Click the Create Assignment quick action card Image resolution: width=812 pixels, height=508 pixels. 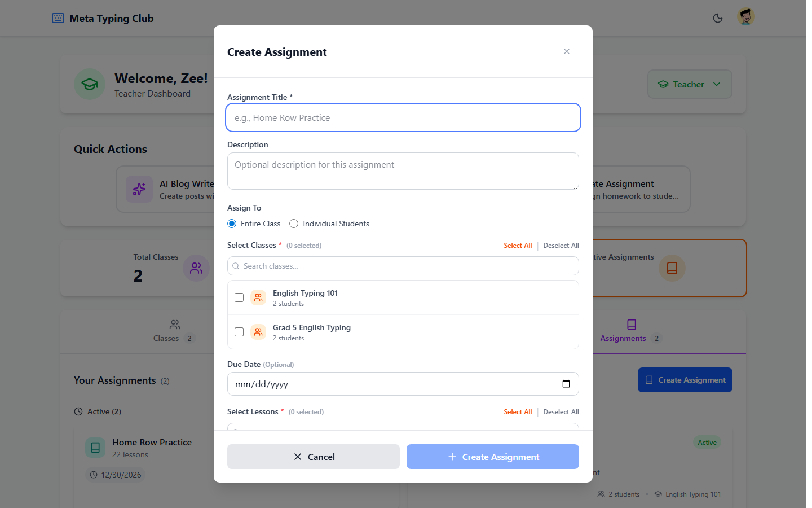click(x=641, y=189)
